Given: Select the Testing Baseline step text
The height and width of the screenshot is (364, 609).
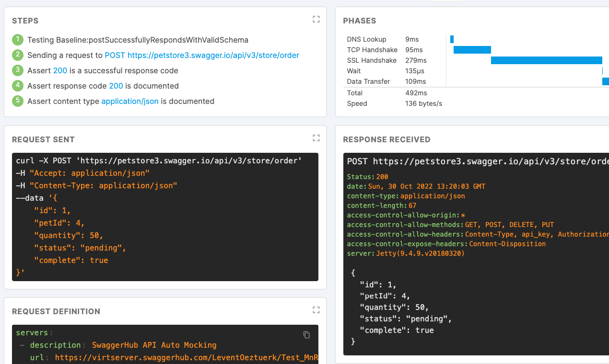Looking at the screenshot, I should pyautogui.click(x=138, y=40).
